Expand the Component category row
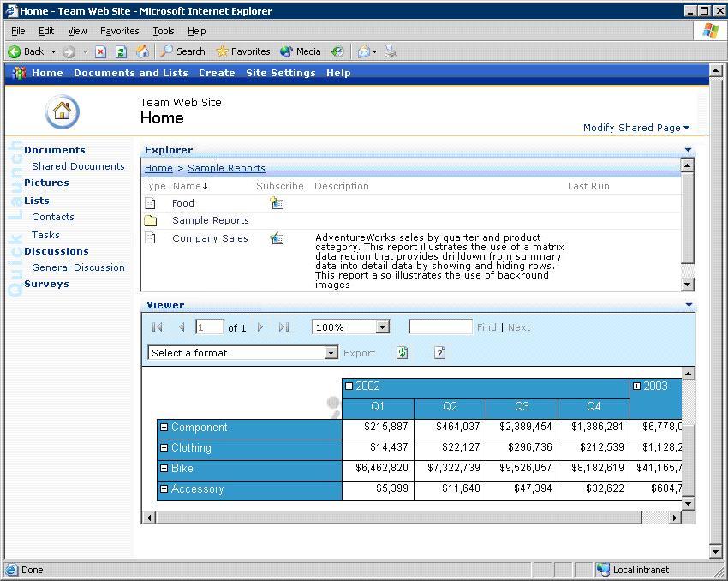The image size is (728, 581). [x=164, y=428]
